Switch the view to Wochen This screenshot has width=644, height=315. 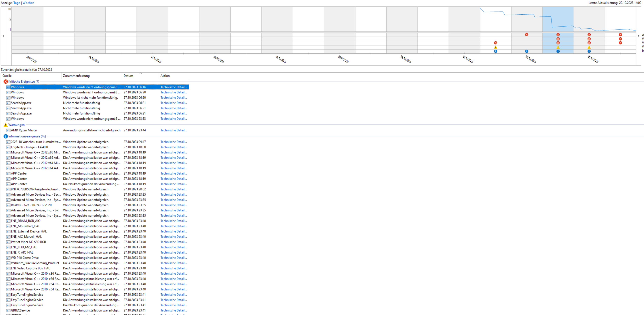pos(28,3)
